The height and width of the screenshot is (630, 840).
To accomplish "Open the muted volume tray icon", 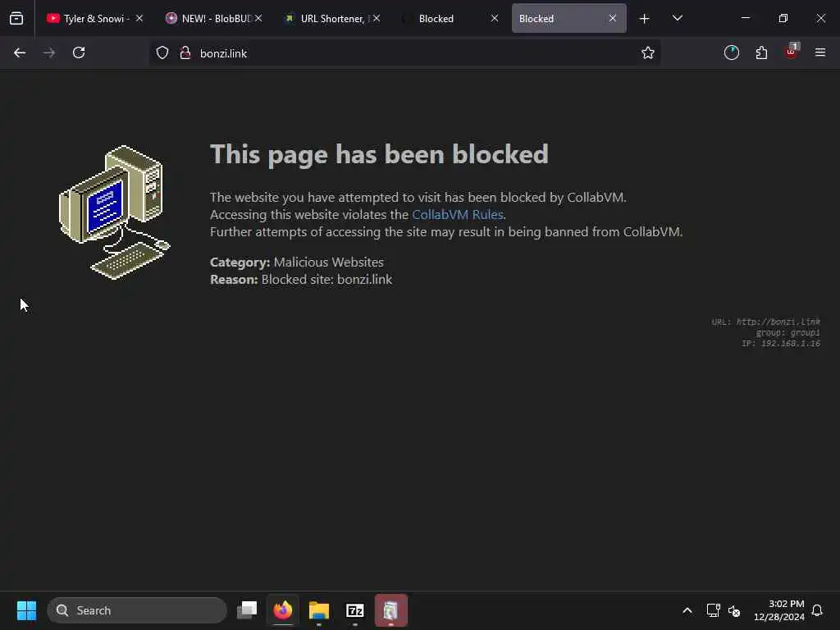I will tap(734, 610).
